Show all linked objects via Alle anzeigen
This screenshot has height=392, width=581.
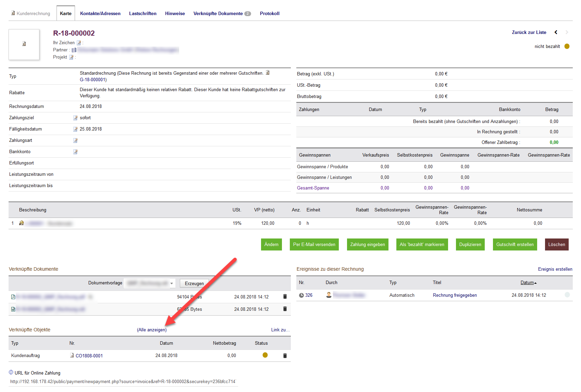point(152,330)
